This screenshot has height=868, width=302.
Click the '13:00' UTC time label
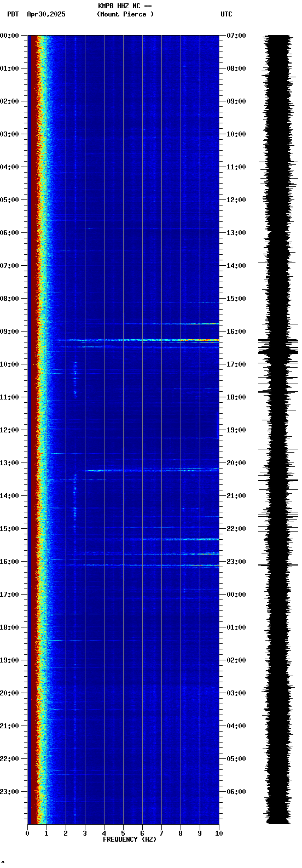tap(236, 233)
